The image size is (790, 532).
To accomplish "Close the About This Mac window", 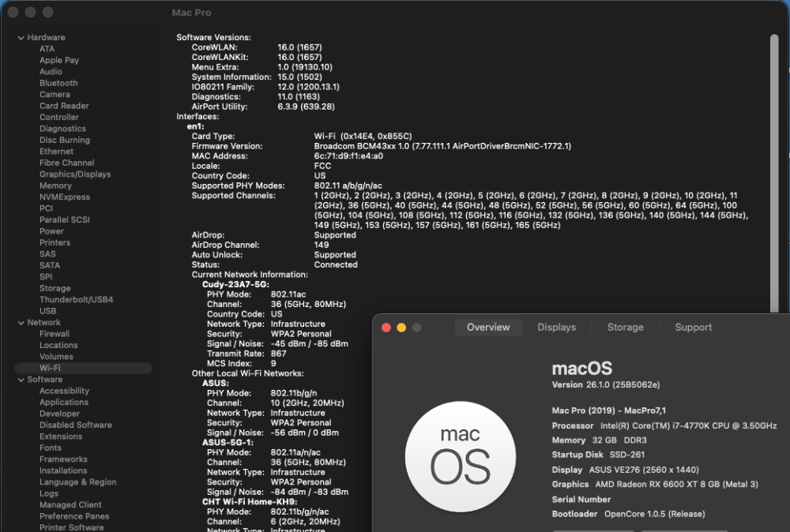I will 386,328.
